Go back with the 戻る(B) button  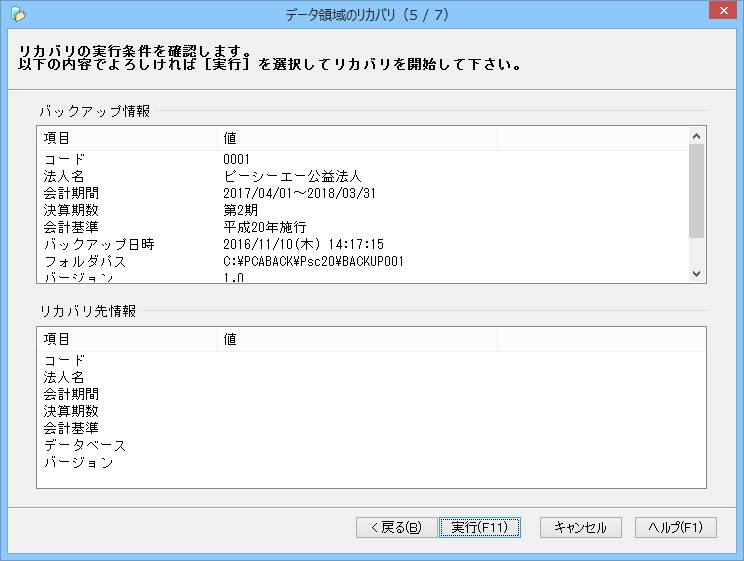pos(396,527)
